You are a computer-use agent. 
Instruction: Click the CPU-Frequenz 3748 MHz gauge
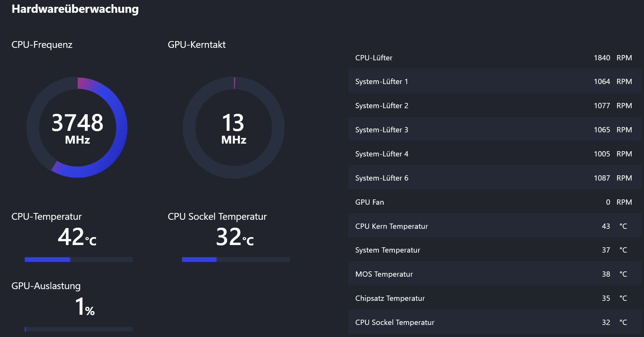coord(77,127)
